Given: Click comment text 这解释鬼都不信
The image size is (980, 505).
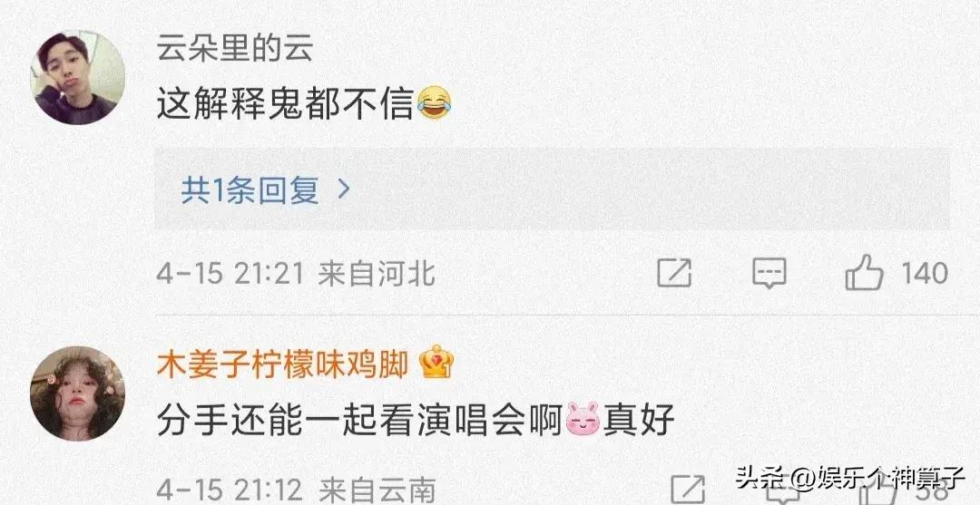Looking at the screenshot, I should [x=285, y=103].
